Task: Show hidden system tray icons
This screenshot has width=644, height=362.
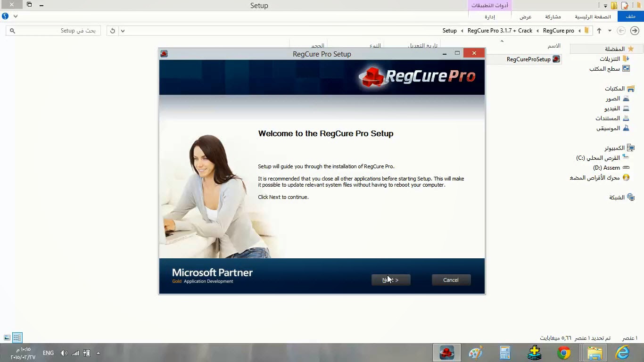Action: (x=98, y=353)
